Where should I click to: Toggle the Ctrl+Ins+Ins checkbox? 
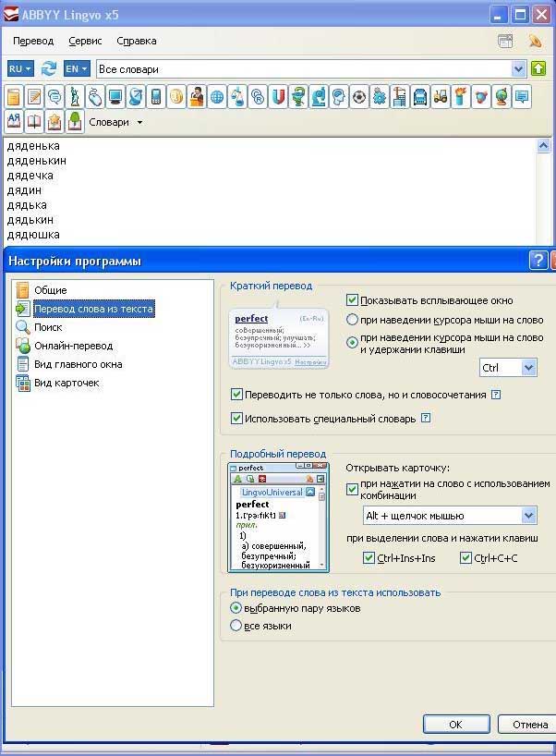pyautogui.click(x=369, y=558)
